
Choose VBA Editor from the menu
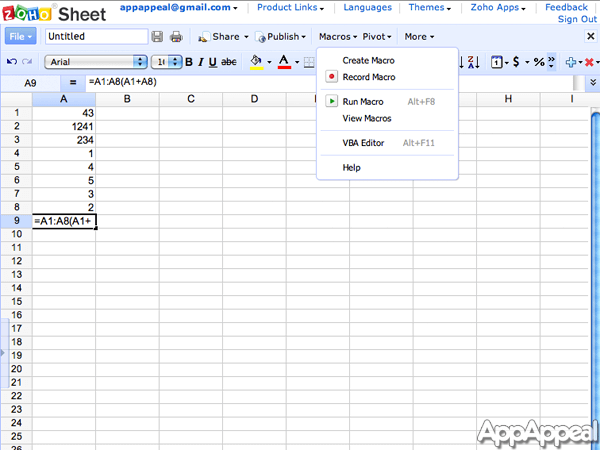[363, 143]
